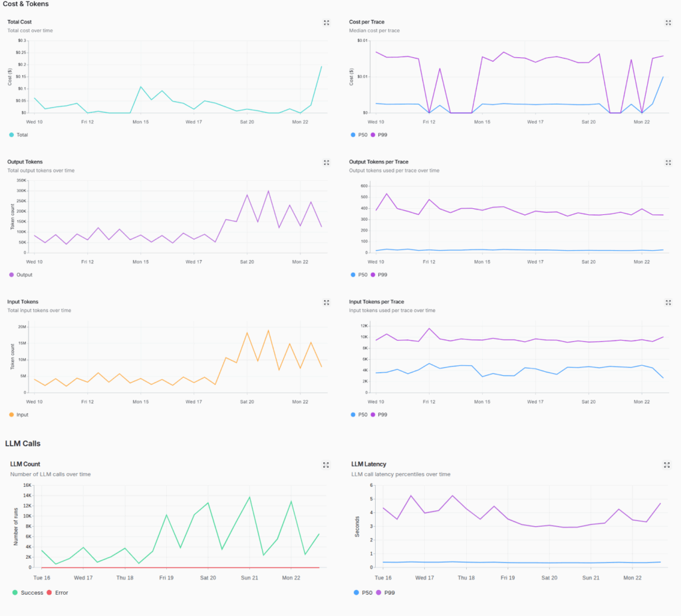Expand the Cost per Trace chart

(x=668, y=23)
